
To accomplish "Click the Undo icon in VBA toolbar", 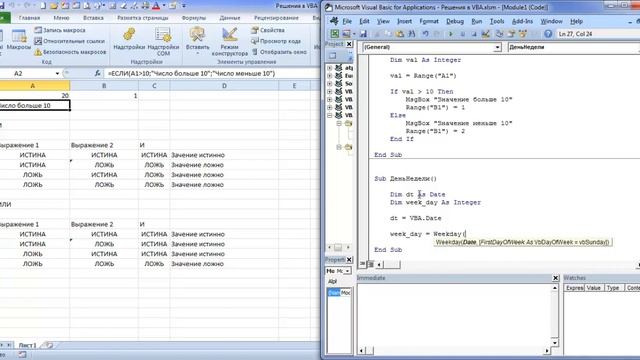I will click(425, 34).
